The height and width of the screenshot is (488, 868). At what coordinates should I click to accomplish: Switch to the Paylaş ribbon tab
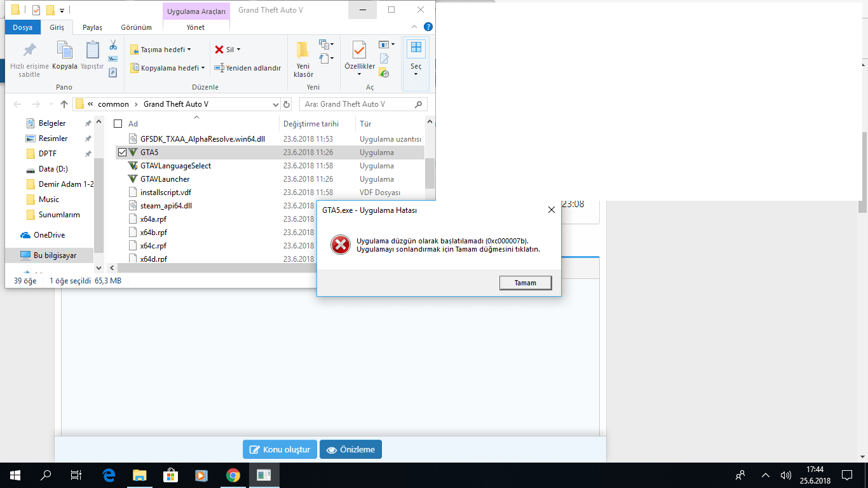click(x=93, y=27)
